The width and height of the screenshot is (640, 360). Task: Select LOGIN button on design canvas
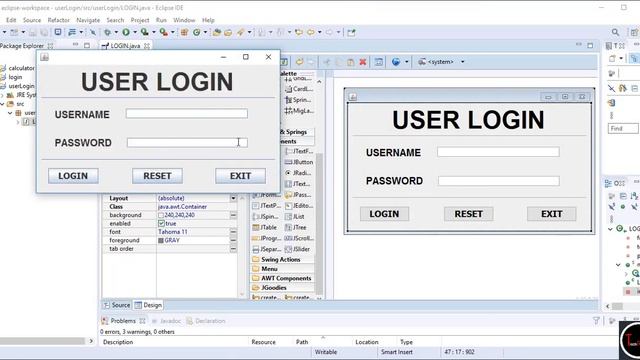[384, 214]
